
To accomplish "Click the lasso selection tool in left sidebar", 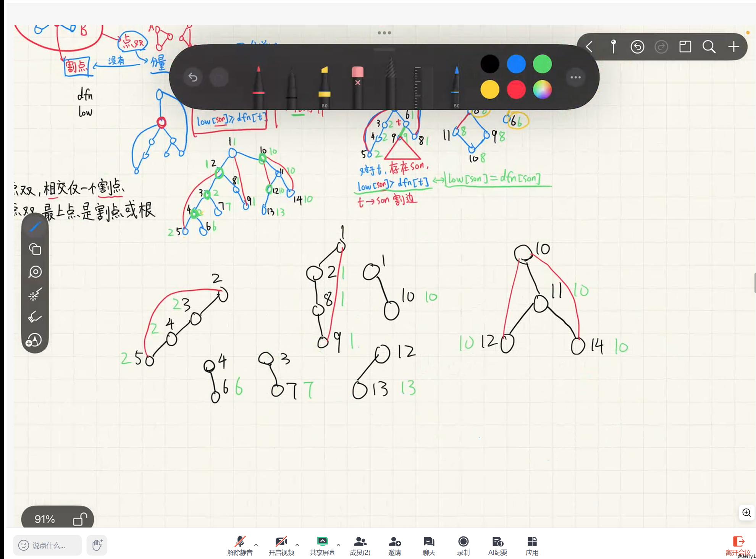I will tap(35, 272).
